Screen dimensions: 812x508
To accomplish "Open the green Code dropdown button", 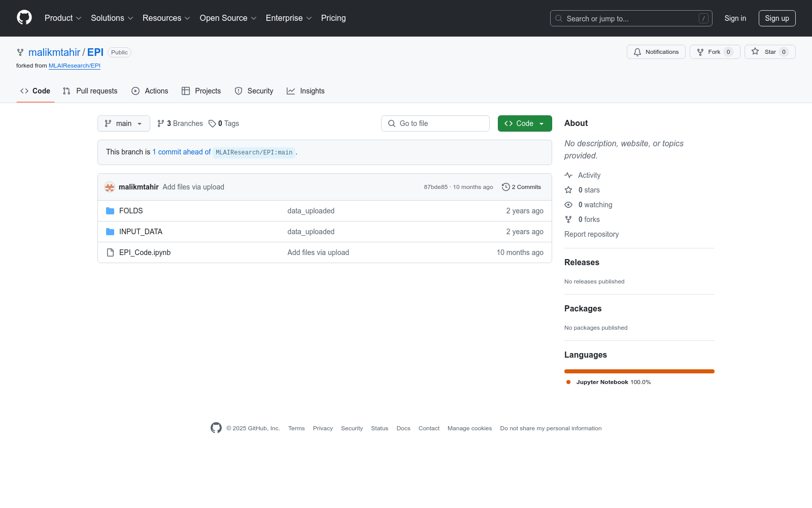I will 525,123.
